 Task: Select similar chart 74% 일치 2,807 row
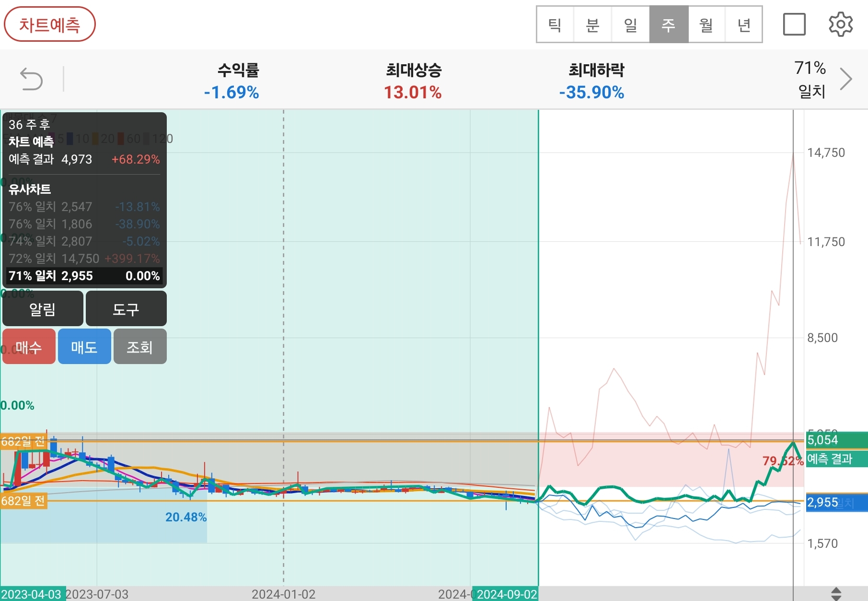(x=84, y=241)
